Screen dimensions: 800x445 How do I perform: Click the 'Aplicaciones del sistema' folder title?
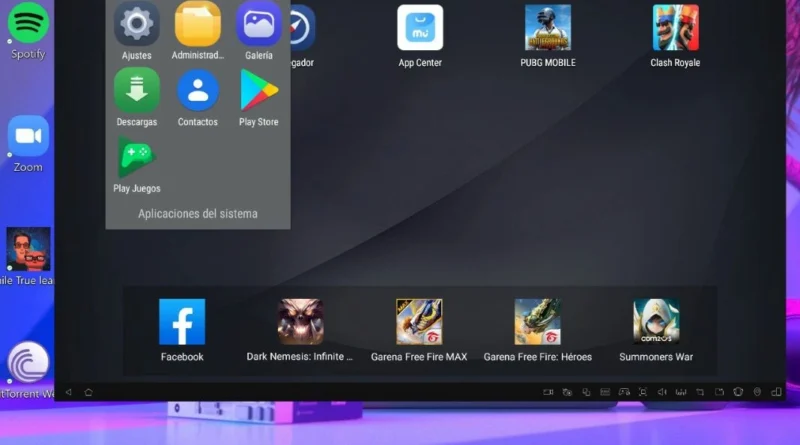click(197, 214)
